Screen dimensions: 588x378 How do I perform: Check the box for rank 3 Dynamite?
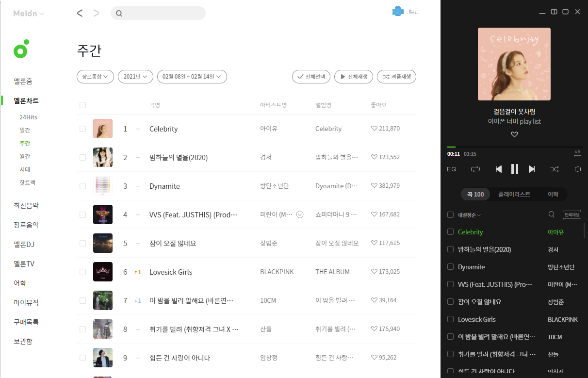(82, 186)
